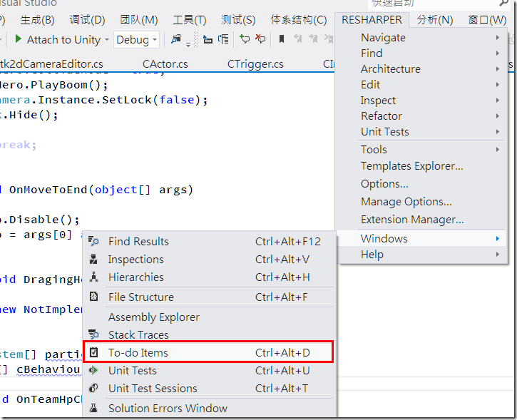Click the File Structure icon
Image resolution: width=517 pixels, height=420 pixels.
93,297
